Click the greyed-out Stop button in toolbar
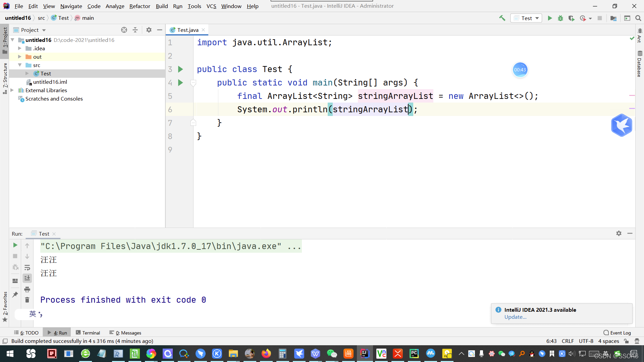The width and height of the screenshot is (644, 362). (600, 18)
